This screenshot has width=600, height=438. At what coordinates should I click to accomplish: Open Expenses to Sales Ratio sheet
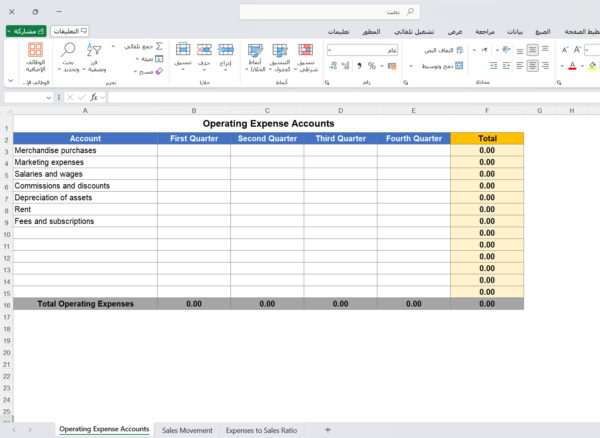[x=261, y=430]
